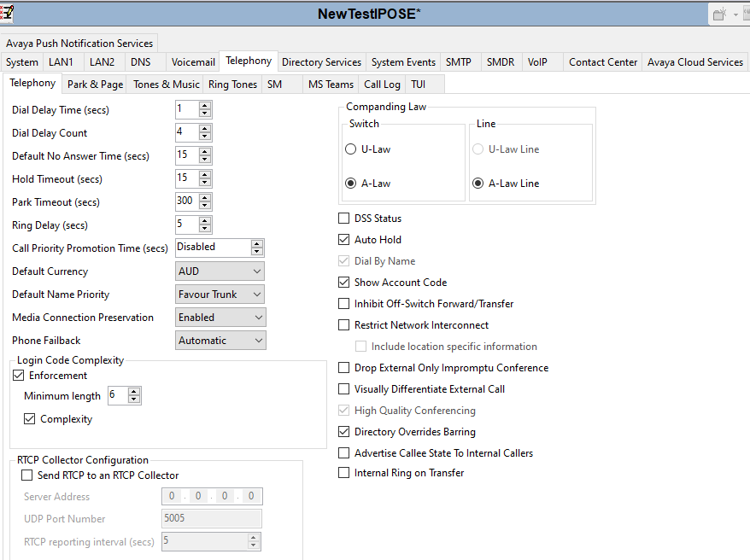
Task: Open Avaya Push Notification Services tab
Action: (79, 43)
